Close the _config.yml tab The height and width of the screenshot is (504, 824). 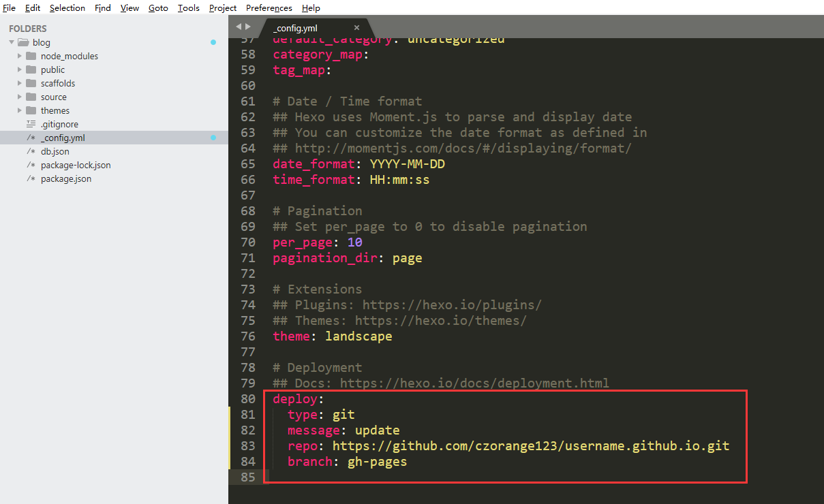(x=356, y=28)
